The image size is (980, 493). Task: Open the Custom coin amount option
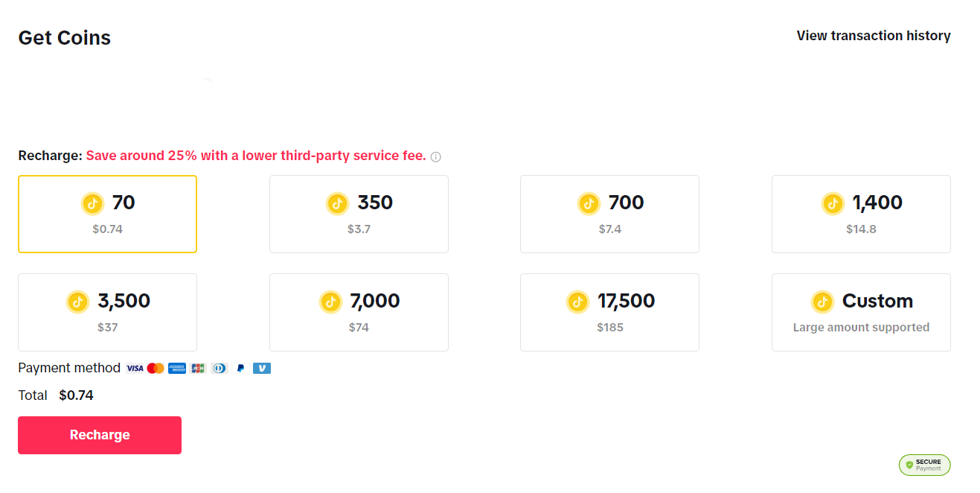click(x=861, y=312)
